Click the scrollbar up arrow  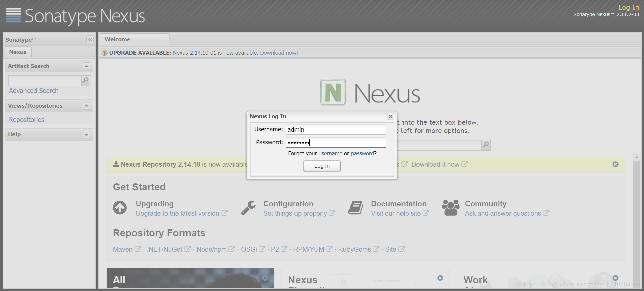tap(637, 157)
